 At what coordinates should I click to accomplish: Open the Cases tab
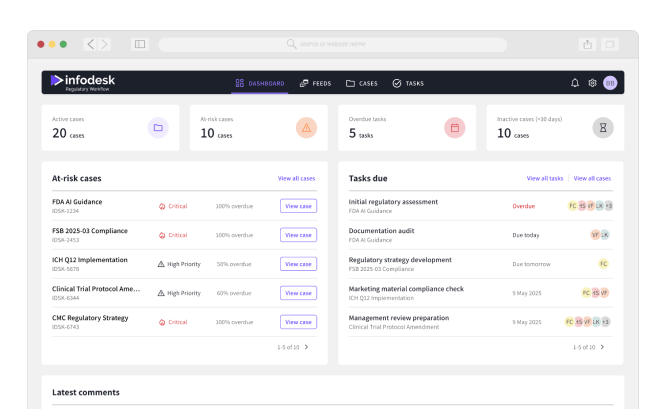pyautogui.click(x=361, y=83)
